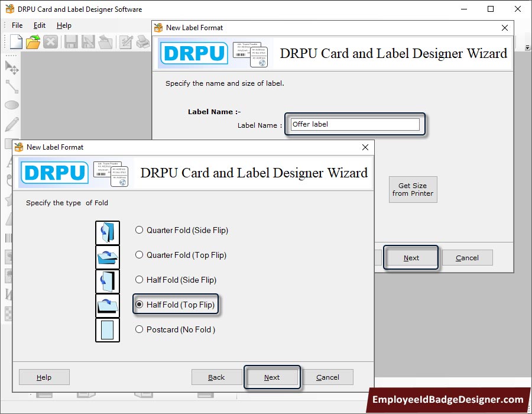Click the Save As floppy-with-pencil icon
The height and width of the screenshot is (414, 532).
coord(88,42)
